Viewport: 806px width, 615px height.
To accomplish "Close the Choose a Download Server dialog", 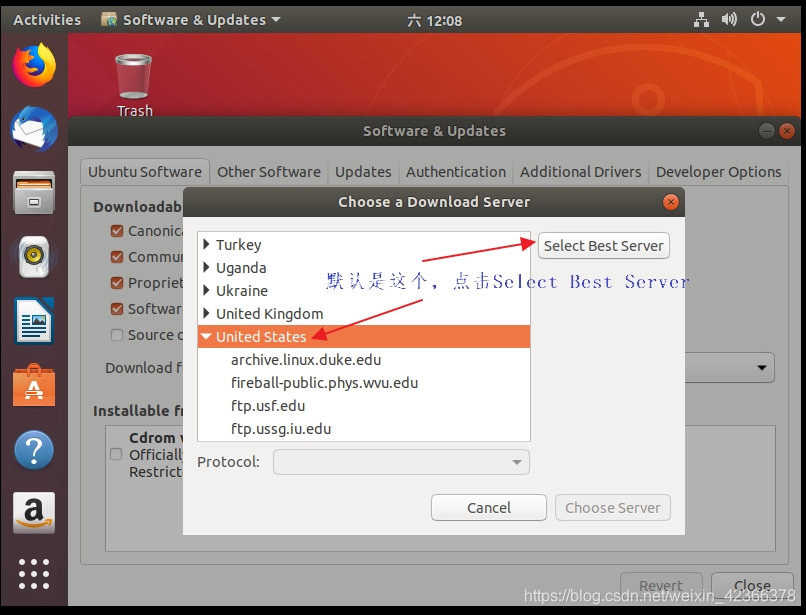I will tap(670, 202).
